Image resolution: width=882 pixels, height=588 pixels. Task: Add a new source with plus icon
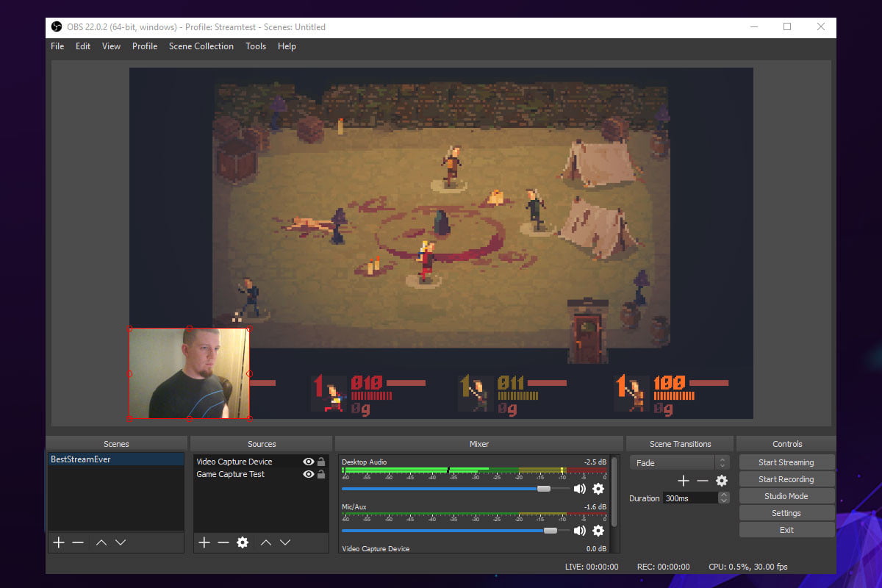[x=204, y=542]
